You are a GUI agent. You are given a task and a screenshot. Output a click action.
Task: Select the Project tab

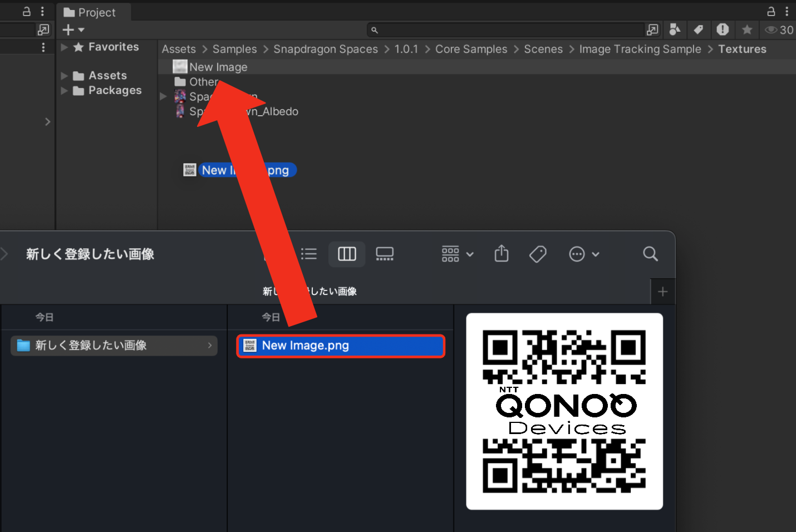pyautogui.click(x=90, y=12)
